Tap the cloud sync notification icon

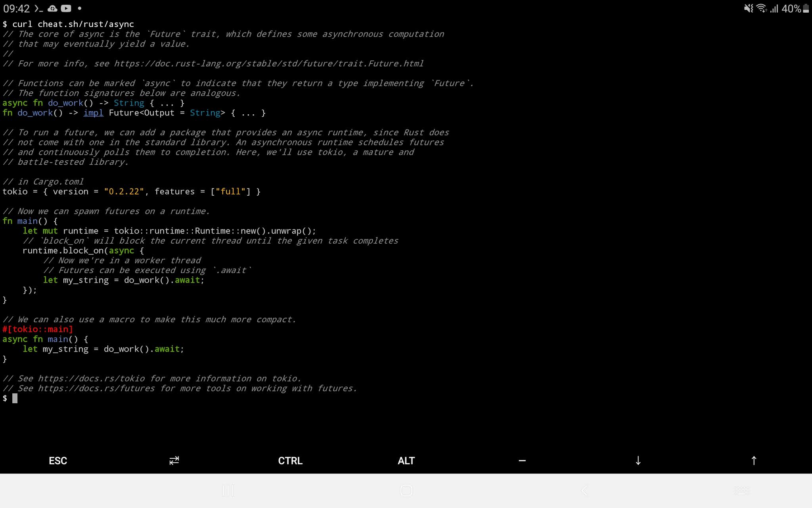tap(52, 8)
